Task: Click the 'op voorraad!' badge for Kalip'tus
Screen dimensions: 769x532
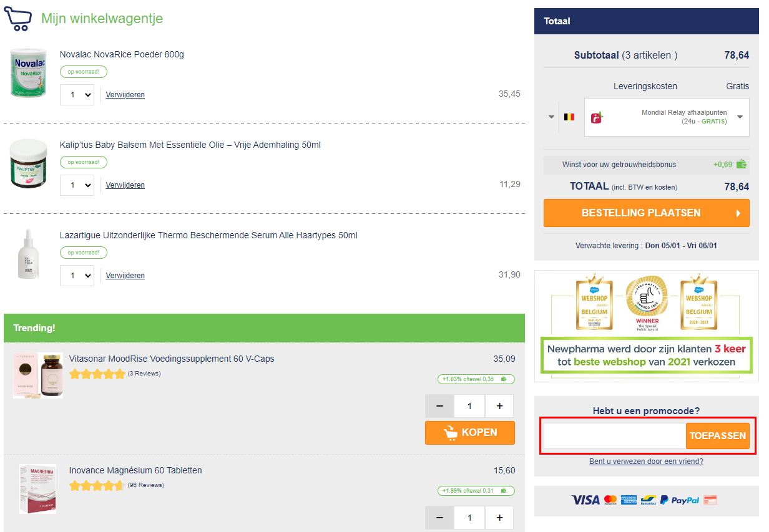Action: pyautogui.click(x=84, y=162)
